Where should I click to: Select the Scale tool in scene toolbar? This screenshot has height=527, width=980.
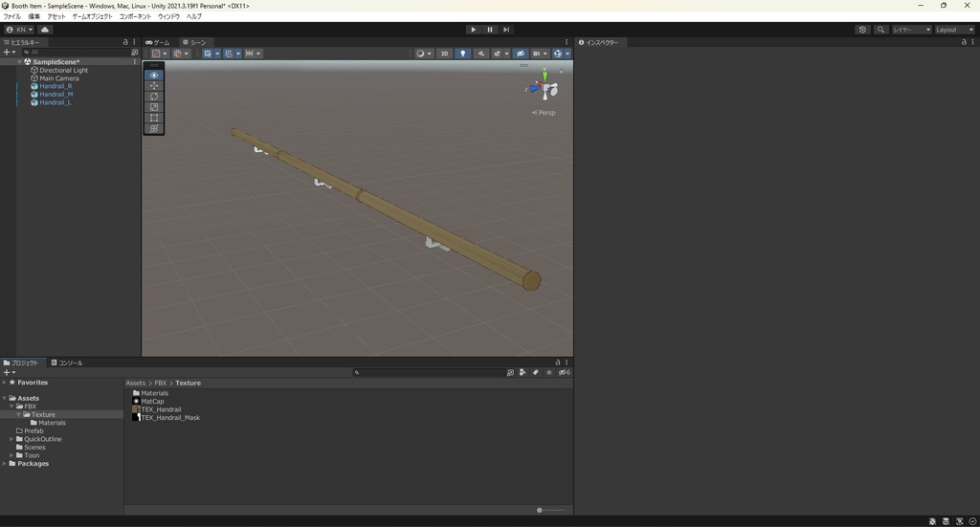click(154, 107)
